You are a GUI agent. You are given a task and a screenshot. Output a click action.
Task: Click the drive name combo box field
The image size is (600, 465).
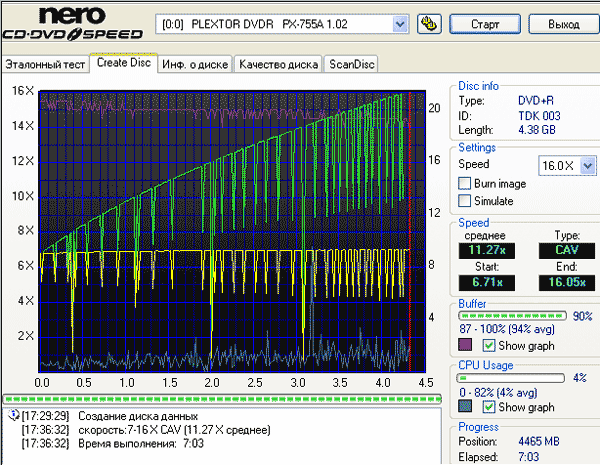pyautogui.click(x=282, y=24)
